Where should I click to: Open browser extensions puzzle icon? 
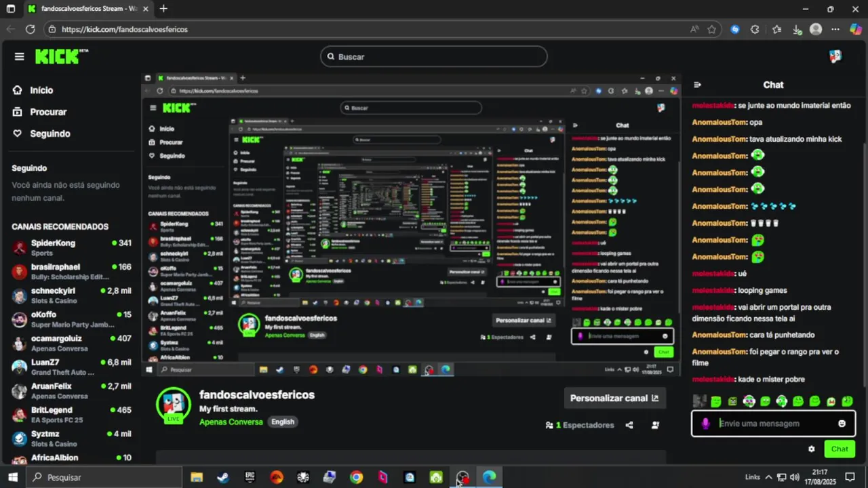point(755,29)
